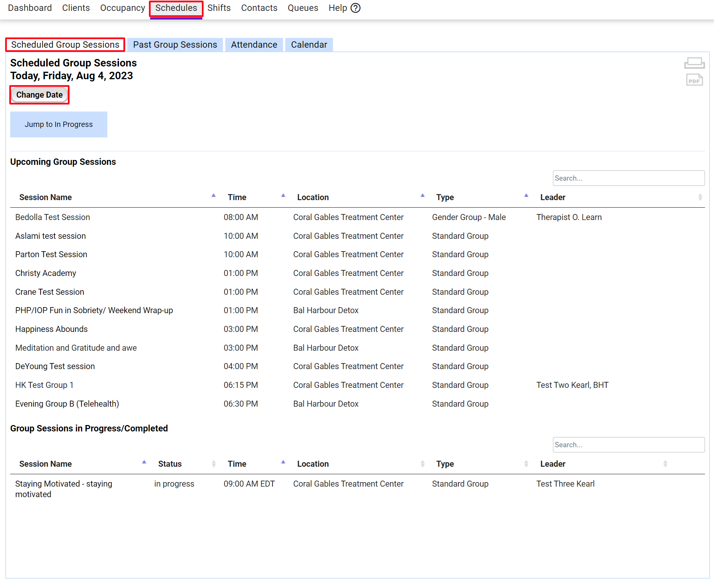This screenshot has width=714, height=588.
Task: Export sessions using the PDF icon
Action: click(x=694, y=80)
